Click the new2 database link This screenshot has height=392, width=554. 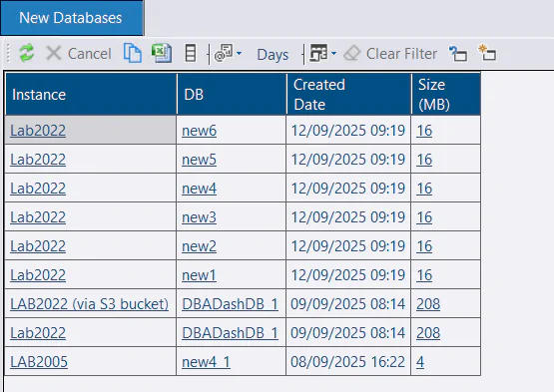click(199, 246)
